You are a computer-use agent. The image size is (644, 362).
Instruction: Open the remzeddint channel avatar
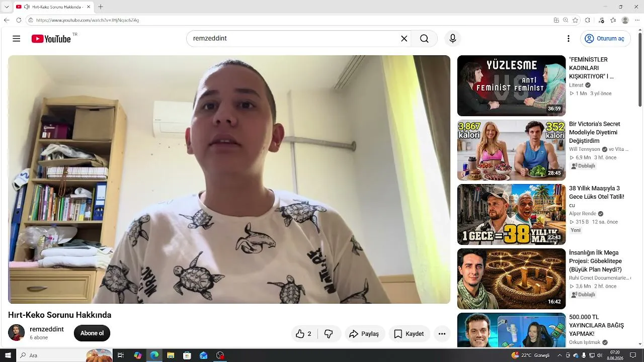pos(17,333)
